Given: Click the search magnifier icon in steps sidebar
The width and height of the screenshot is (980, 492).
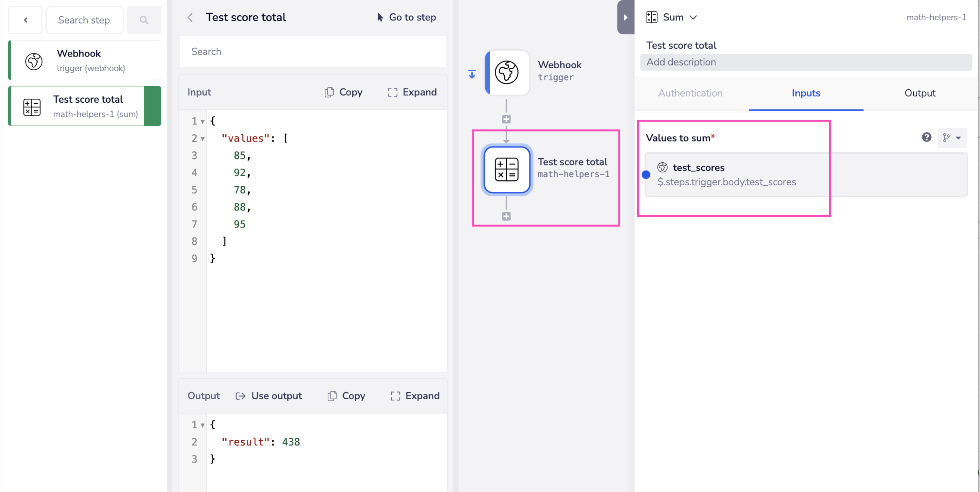Looking at the screenshot, I should [x=143, y=20].
